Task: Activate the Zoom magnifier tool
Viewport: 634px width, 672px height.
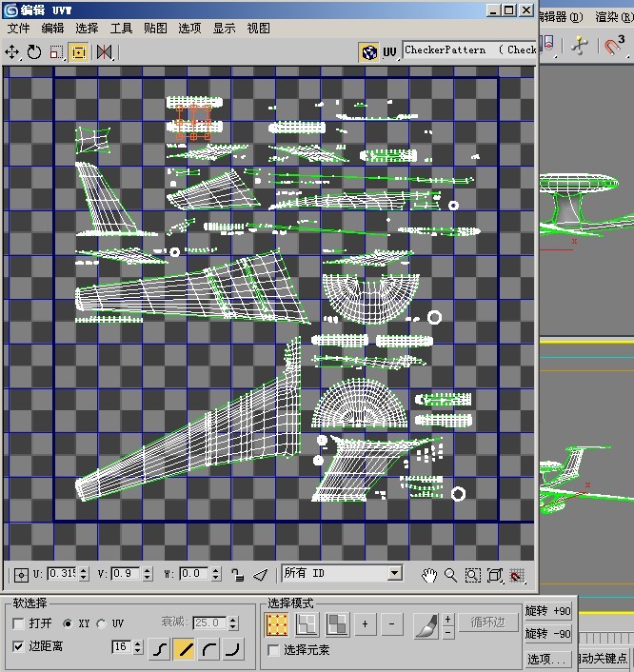Action: point(450,574)
